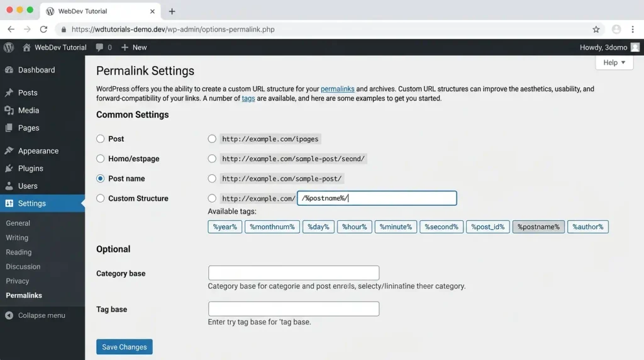Open Discussion settings submenu item
Image resolution: width=644 pixels, height=360 pixels.
[23, 266]
